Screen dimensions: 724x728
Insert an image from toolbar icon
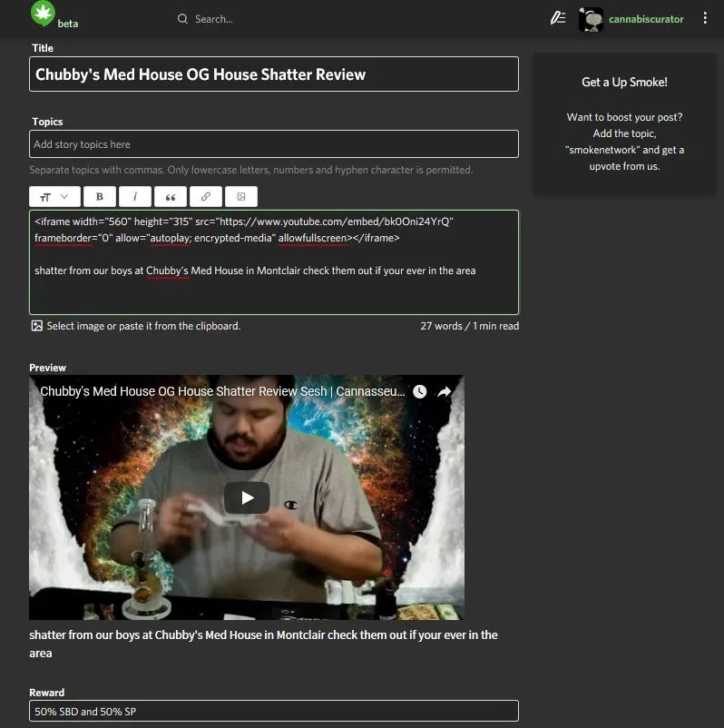tap(241, 197)
